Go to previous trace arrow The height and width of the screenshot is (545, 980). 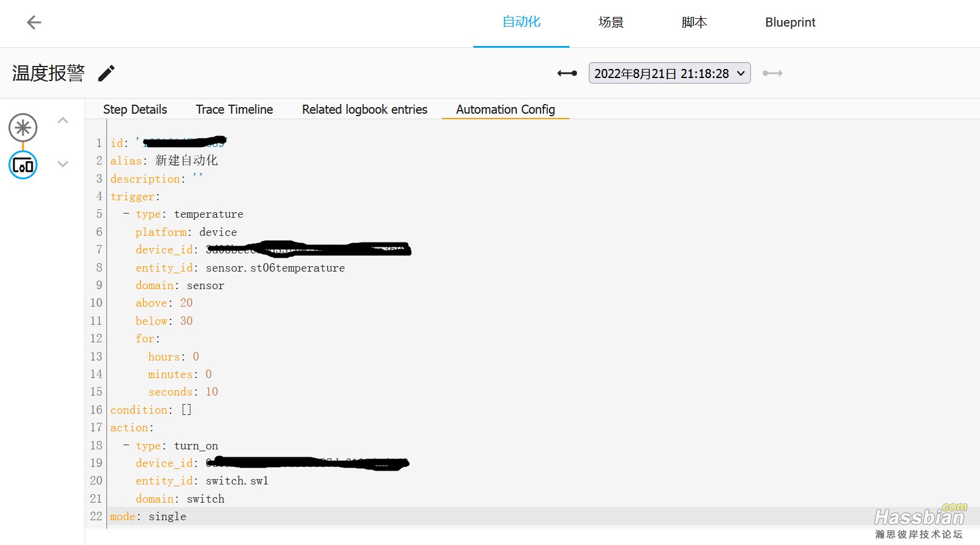567,73
